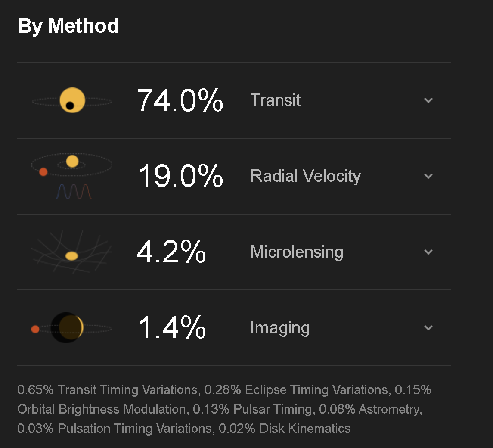
Task: Select the Imaging label
Action: (280, 328)
